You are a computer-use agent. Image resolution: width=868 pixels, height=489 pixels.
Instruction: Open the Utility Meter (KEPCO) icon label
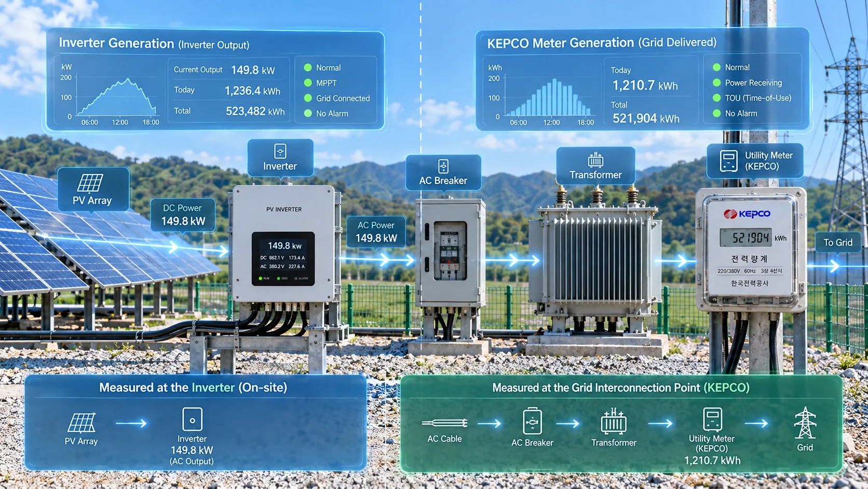click(x=755, y=161)
